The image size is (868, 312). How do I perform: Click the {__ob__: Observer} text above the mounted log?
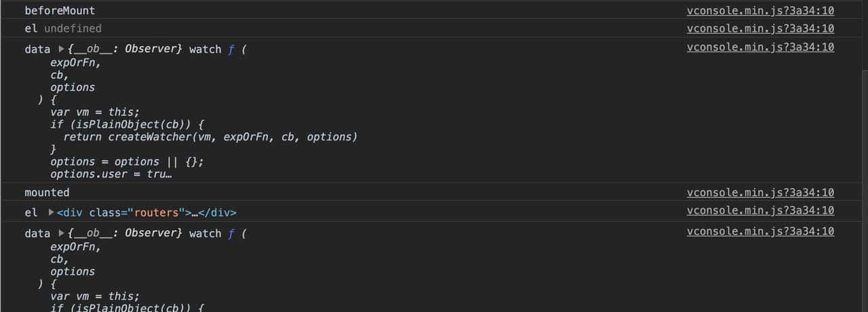(125, 50)
